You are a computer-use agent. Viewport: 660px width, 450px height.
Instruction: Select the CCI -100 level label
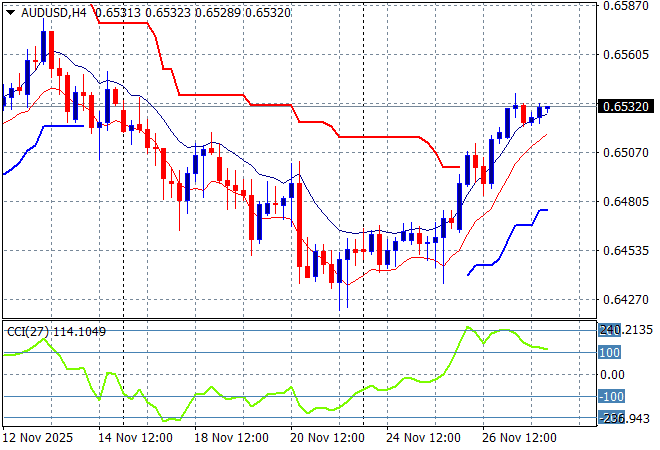coord(612,397)
